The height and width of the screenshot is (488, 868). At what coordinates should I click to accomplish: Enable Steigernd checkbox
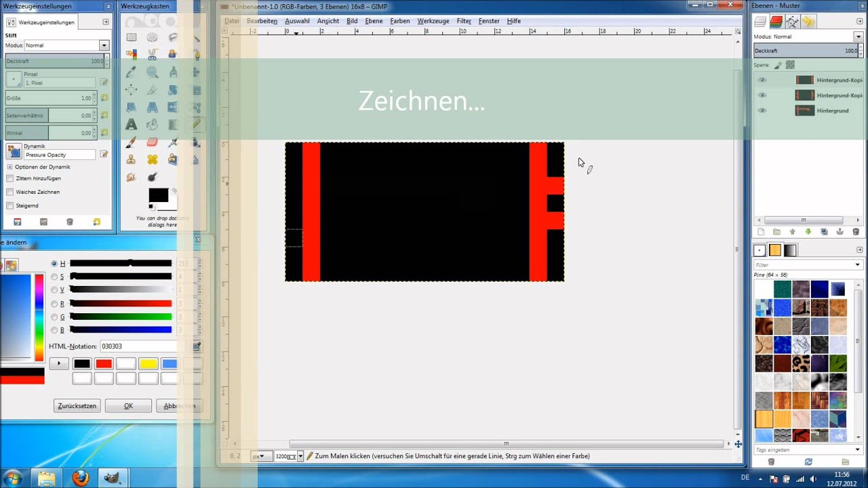pyautogui.click(x=9, y=205)
